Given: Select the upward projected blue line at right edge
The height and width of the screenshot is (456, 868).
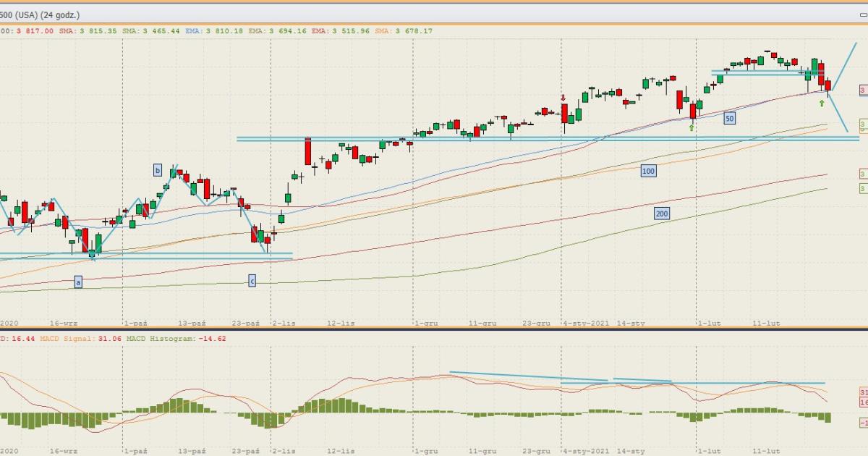Looking at the screenshot, I should pos(845,64).
